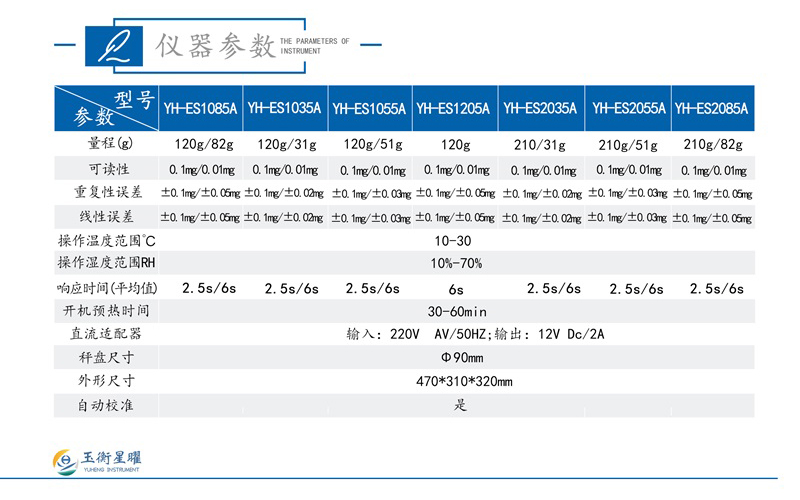Click the THE PARAMETERS OF INSTRUMENT subtitle
This screenshot has width=800, height=500.
pyautogui.click(x=314, y=47)
